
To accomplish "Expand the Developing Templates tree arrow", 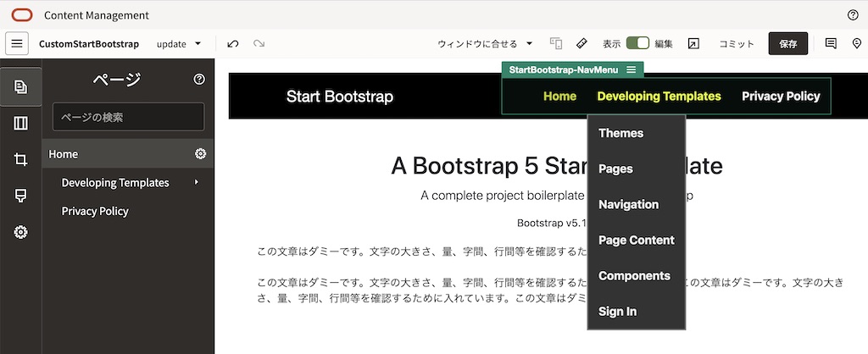I will pos(197,182).
